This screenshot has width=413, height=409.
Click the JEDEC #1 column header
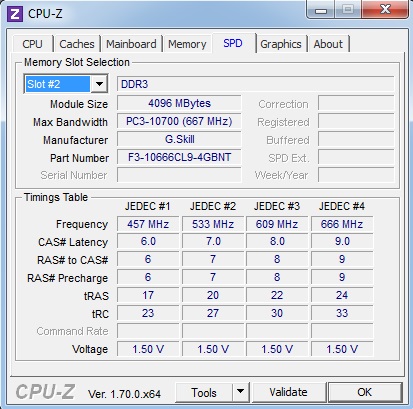[148, 206]
